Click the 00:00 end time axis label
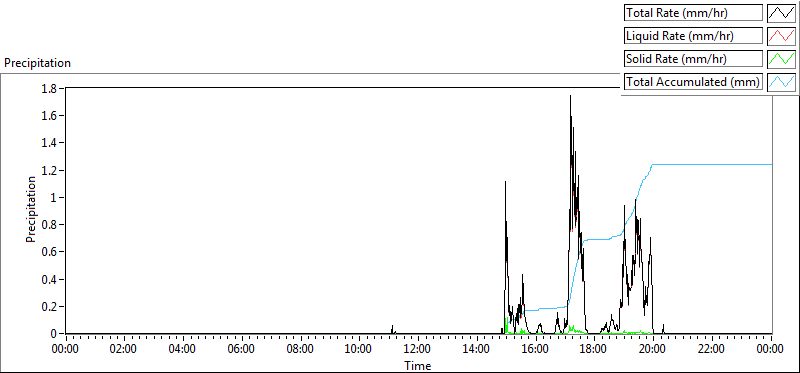The height and width of the screenshot is (373, 800). click(770, 349)
